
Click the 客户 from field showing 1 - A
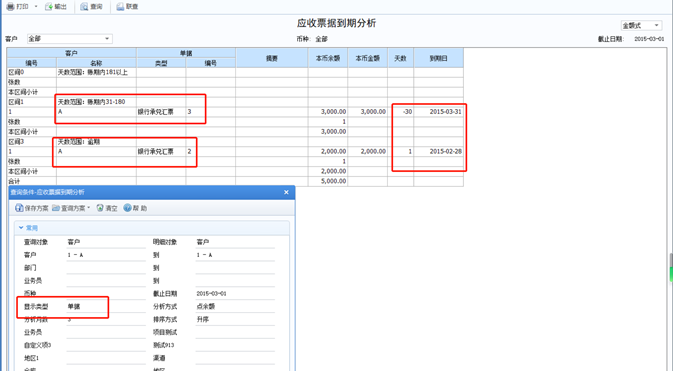[x=106, y=255]
